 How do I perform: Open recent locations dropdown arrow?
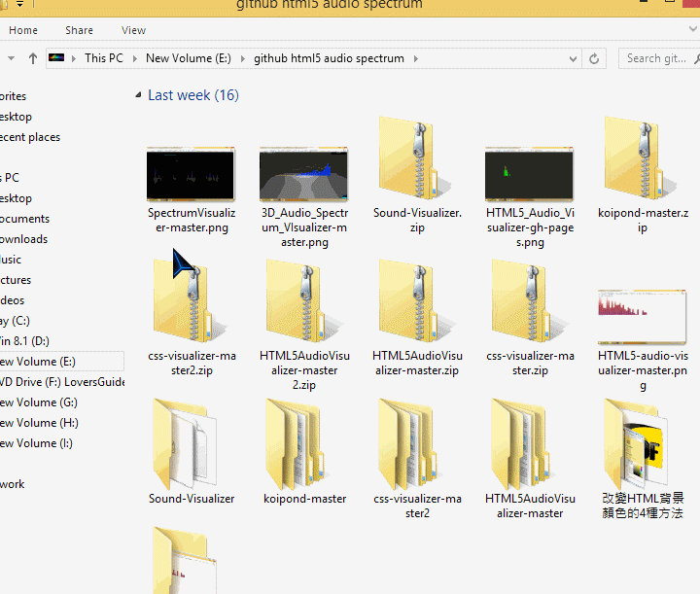pos(12,58)
